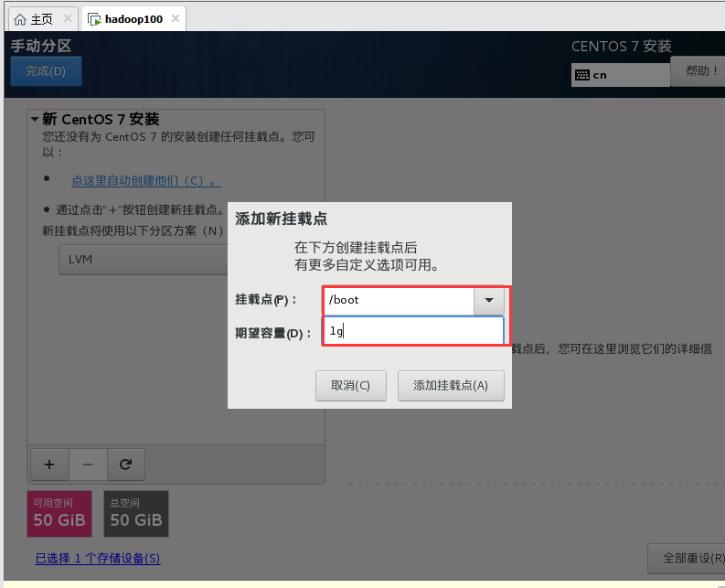
Task: Click the refresh/reload storage icon
Action: point(126,465)
